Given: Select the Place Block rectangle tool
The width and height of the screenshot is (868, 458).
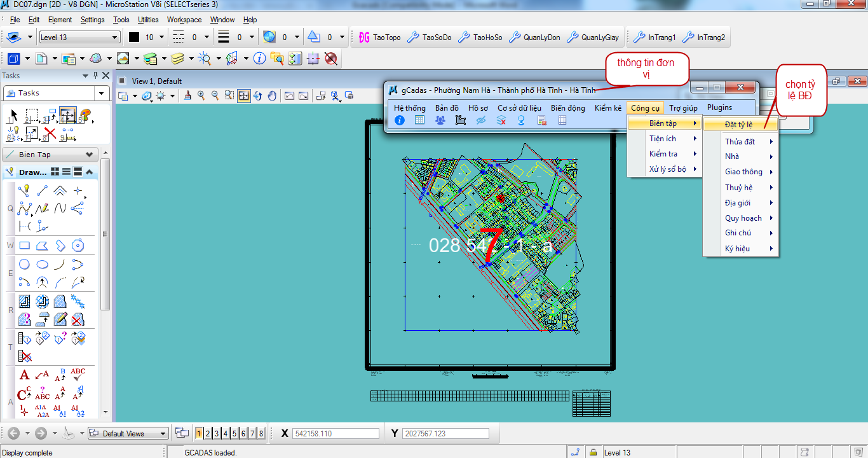Looking at the screenshot, I should [25, 246].
